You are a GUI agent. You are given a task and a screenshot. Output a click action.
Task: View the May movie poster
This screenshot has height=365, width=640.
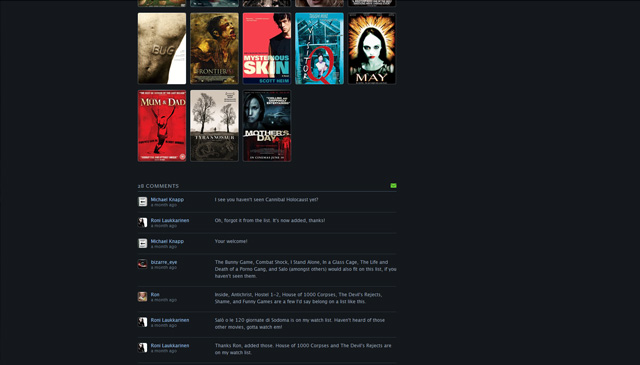tap(372, 49)
